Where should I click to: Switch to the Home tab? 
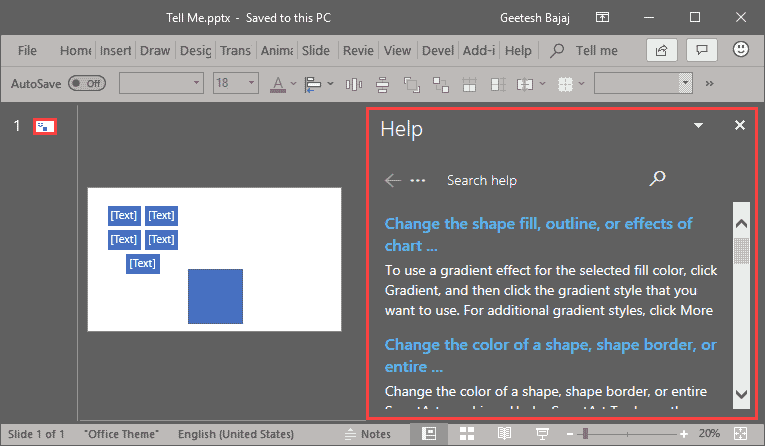(75, 50)
